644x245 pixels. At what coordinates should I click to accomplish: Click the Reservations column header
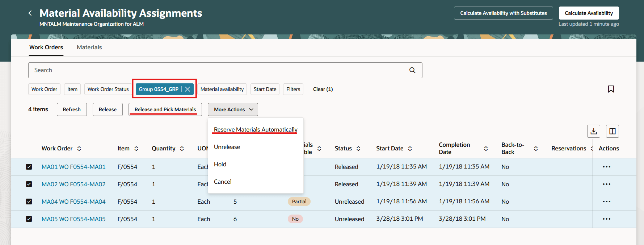(x=569, y=149)
